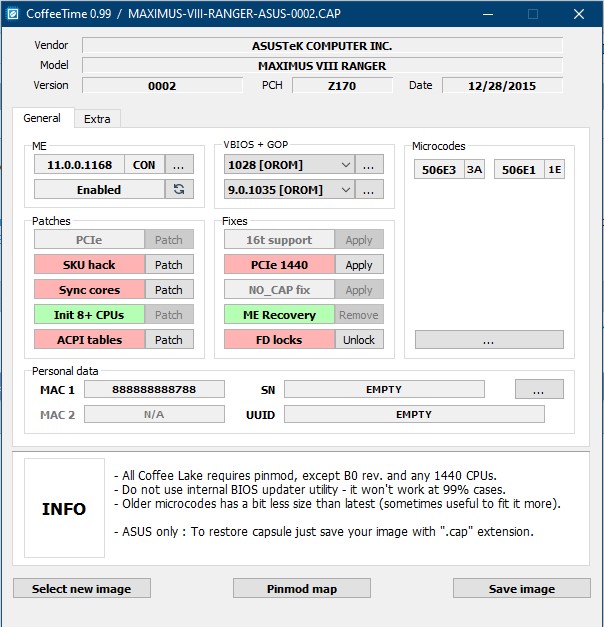Screen dimensions: 604x627
Task: Minimize the CoffeeTime window
Action: [x=488, y=14]
